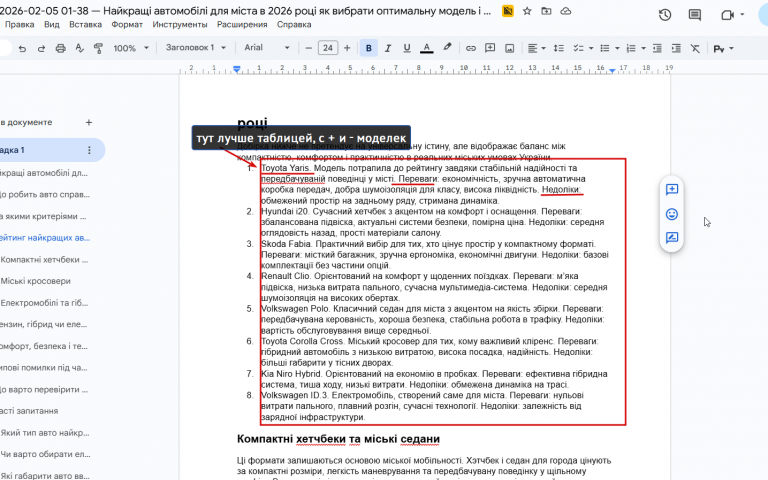This screenshot has height=480, width=768.
Task: Click the document title text
Action: click(x=246, y=11)
